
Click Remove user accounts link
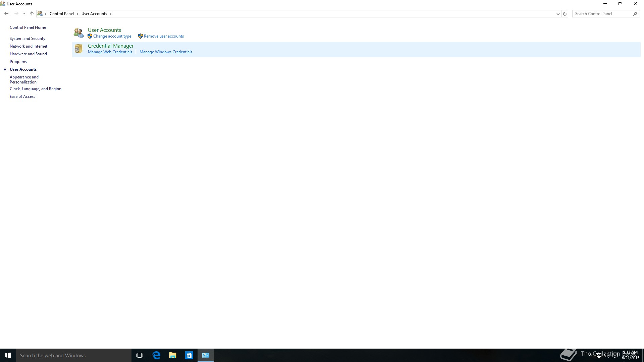pyautogui.click(x=164, y=36)
